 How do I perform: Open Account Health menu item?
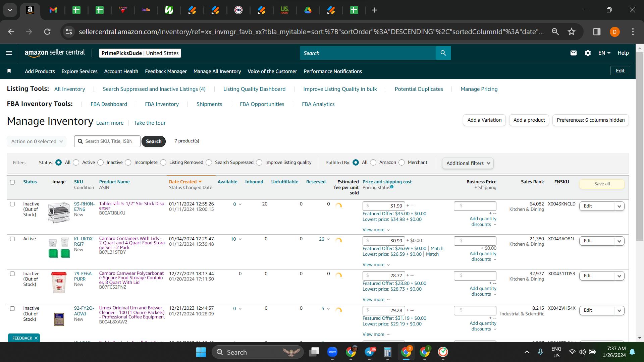pyautogui.click(x=121, y=71)
